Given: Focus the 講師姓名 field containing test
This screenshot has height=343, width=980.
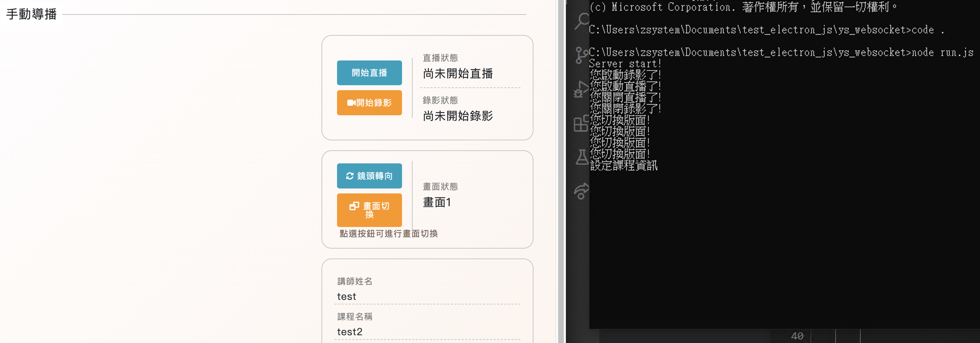Looking at the screenshot, I should pos(427,297).
